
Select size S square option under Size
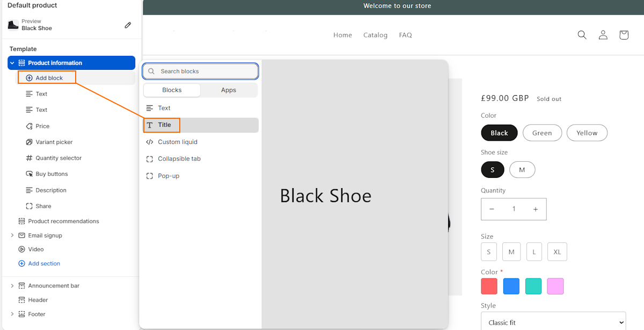pos(489,252)
